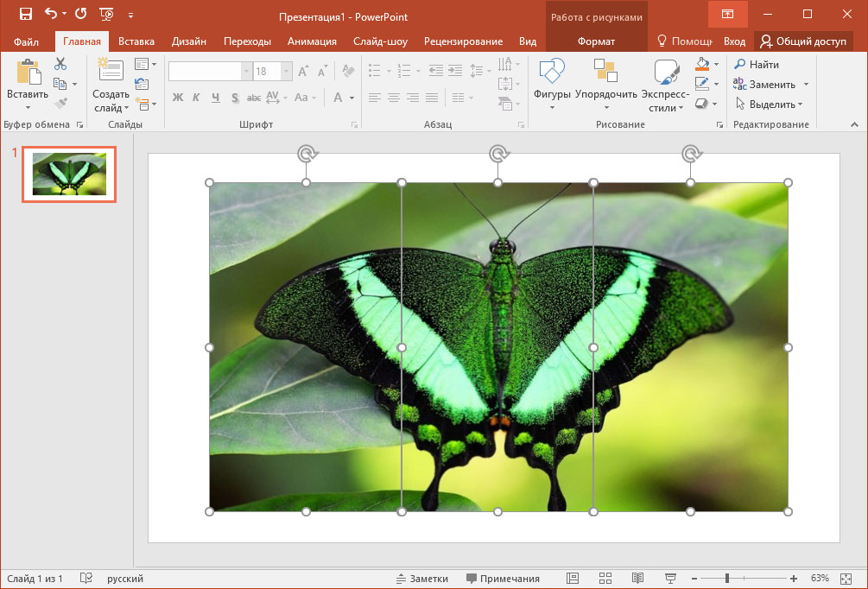The height and width of the screenshot is (589, 868).
Task: Toggle Заметки notes pane
Action: [x=422, y=579]
